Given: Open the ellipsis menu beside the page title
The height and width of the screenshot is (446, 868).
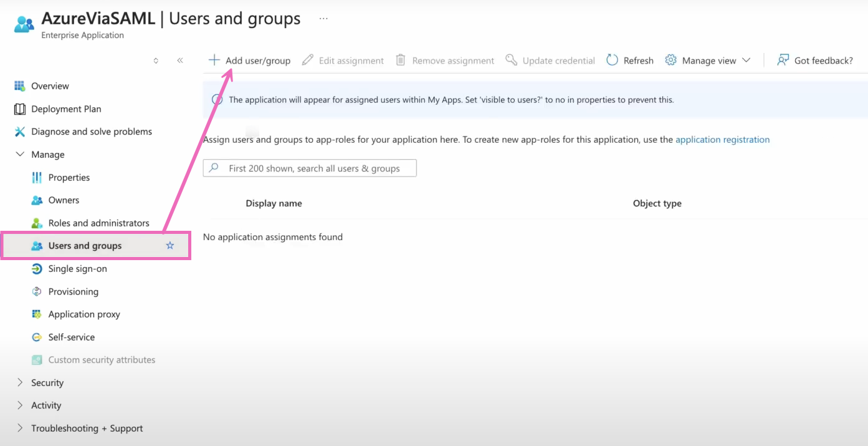Looking at the screenshot, I should [323, 19].
